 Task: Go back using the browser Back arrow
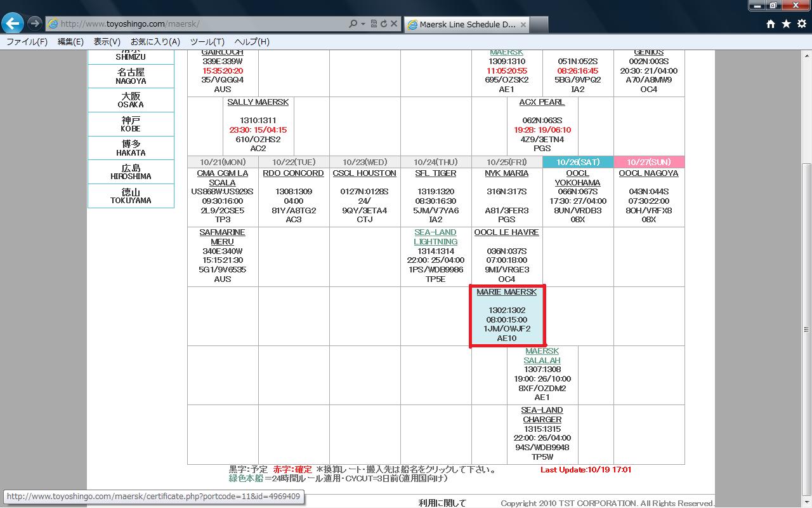coord(13,23)
